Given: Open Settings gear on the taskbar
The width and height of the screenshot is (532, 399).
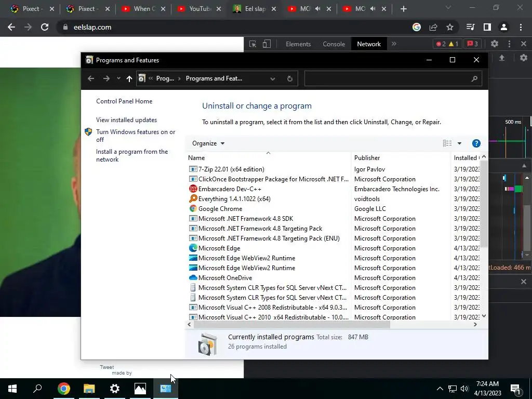Looking at the screenshot, I should tap(115, 389).
